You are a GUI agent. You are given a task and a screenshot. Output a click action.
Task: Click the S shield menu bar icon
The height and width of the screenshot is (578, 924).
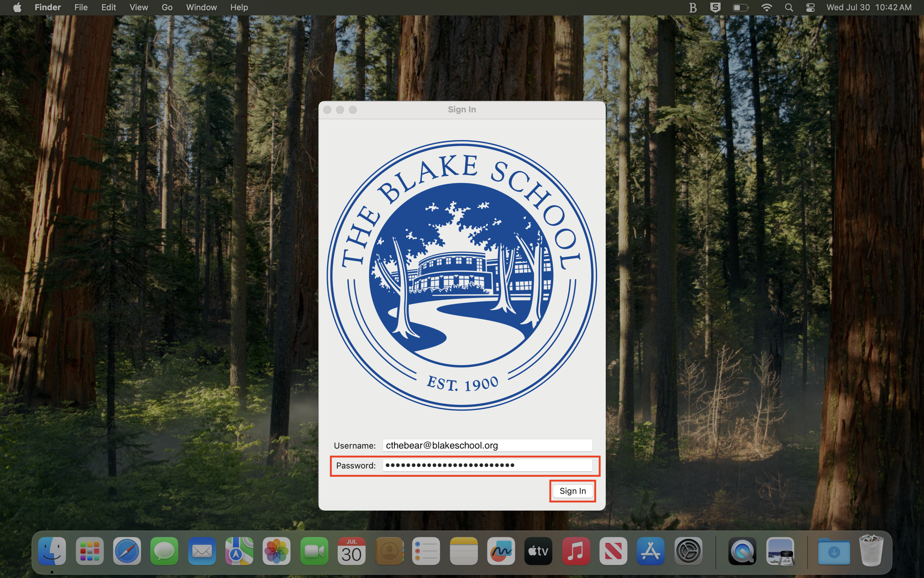pyautogui.click(x=715, y=7)
